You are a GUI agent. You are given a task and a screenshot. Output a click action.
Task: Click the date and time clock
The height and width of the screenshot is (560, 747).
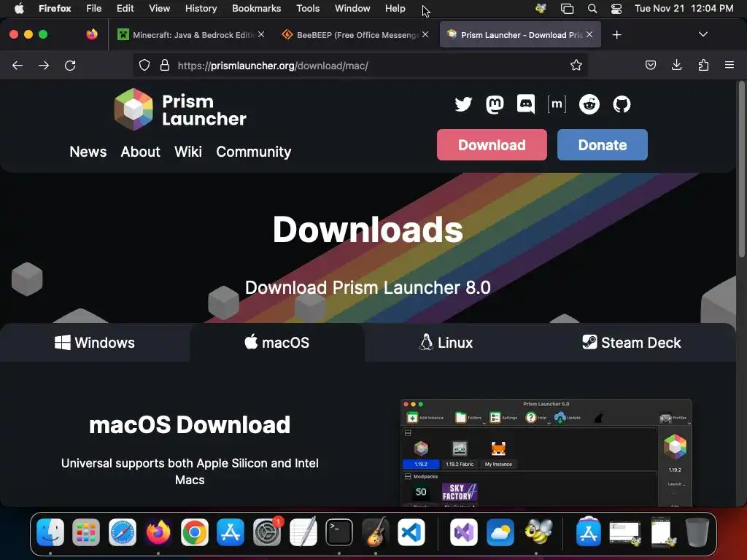(684, 9)
